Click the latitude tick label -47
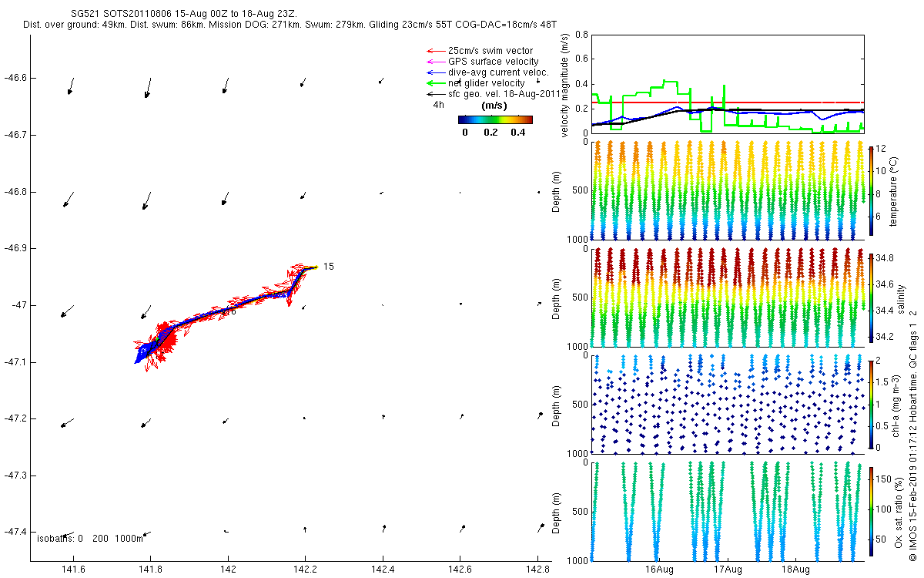The image size is (924, 578). click(x=18, y=305)
